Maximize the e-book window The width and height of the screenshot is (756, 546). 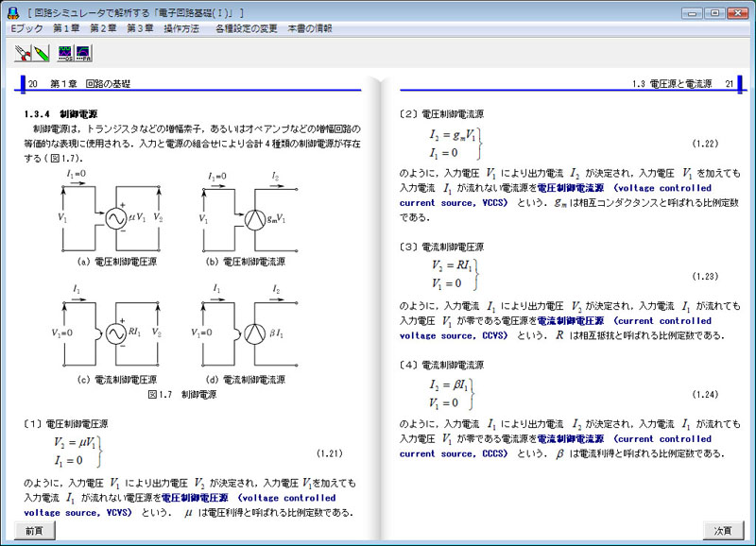click(715, 13)
